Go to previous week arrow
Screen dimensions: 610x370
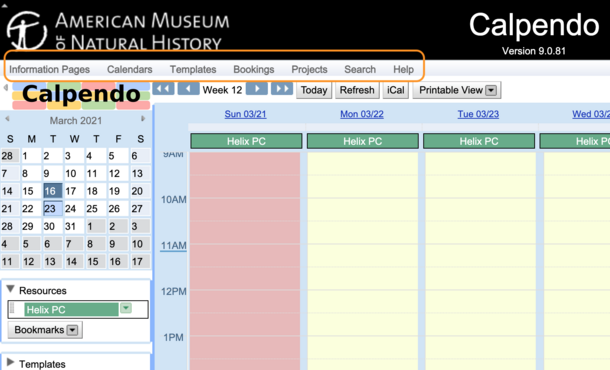[188, 89]
